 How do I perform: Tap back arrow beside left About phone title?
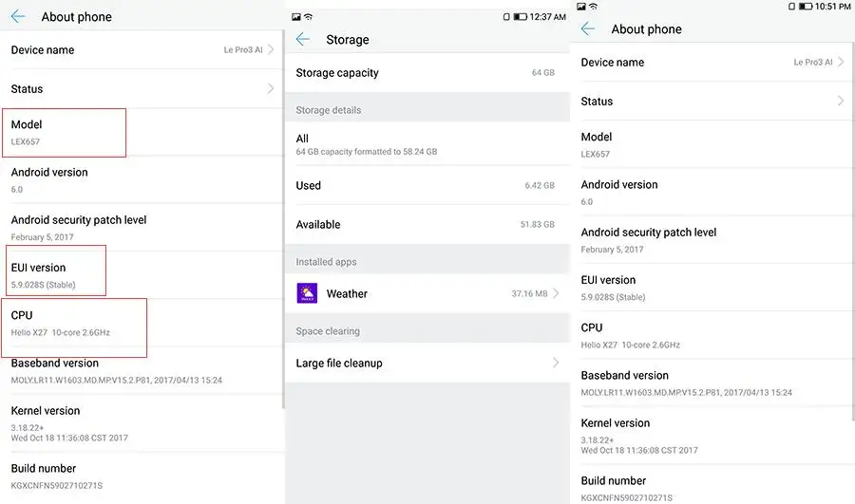18,16
